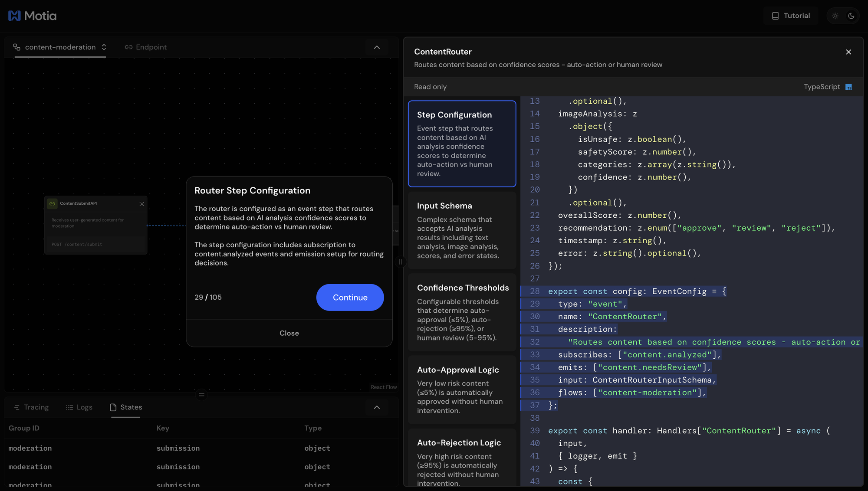Click horizontal resize handle above bottom panel

point(201,395)
